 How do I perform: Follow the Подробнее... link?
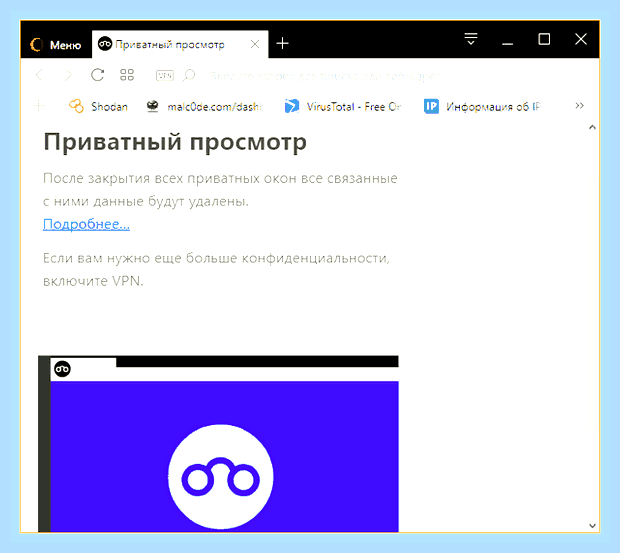coord(86,224)
